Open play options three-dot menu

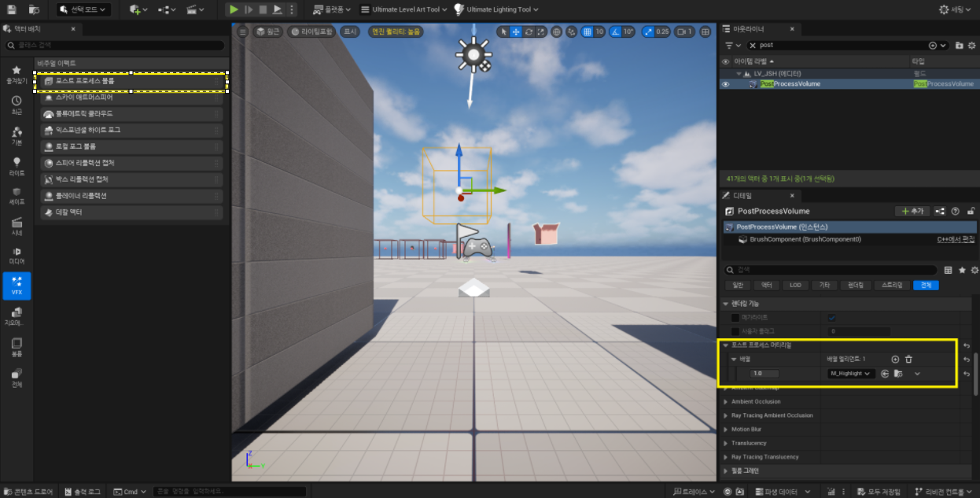point(290,9)
